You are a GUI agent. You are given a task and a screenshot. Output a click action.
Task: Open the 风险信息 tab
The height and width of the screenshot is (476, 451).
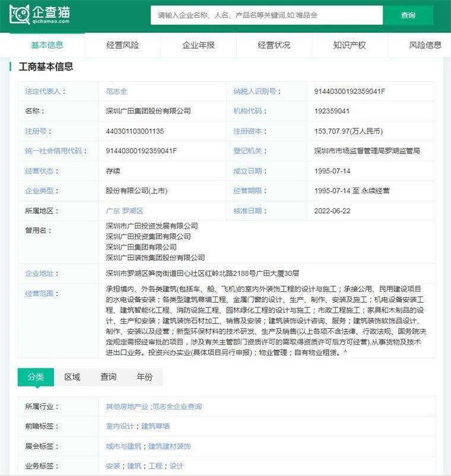[425, 45]
